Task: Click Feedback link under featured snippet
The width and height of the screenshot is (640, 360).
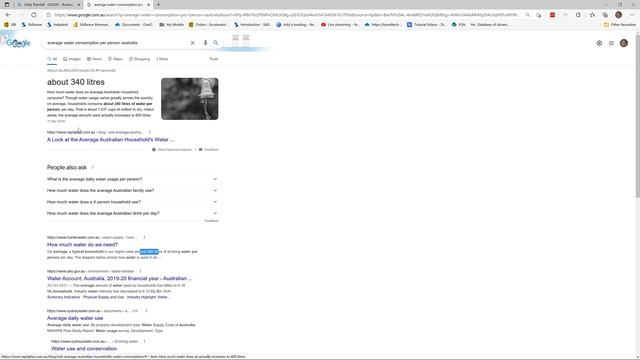Action: (x=209, y=150)
